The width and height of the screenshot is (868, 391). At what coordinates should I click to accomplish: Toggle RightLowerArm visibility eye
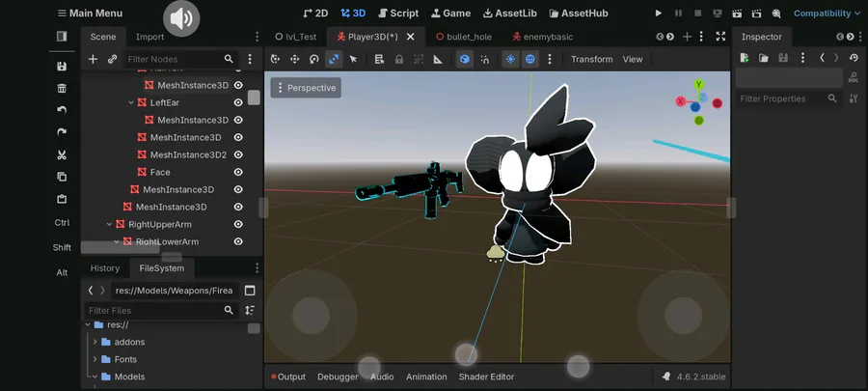238,241
